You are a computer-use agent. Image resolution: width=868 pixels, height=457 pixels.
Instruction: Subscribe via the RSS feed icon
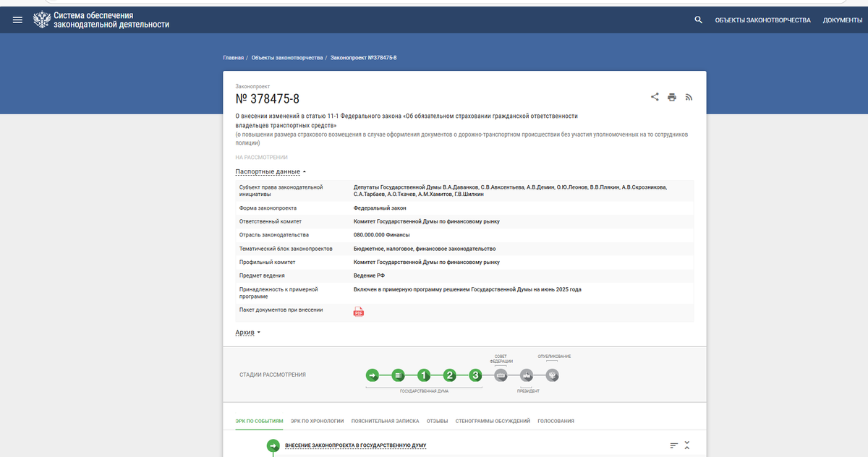click(689, 97)
